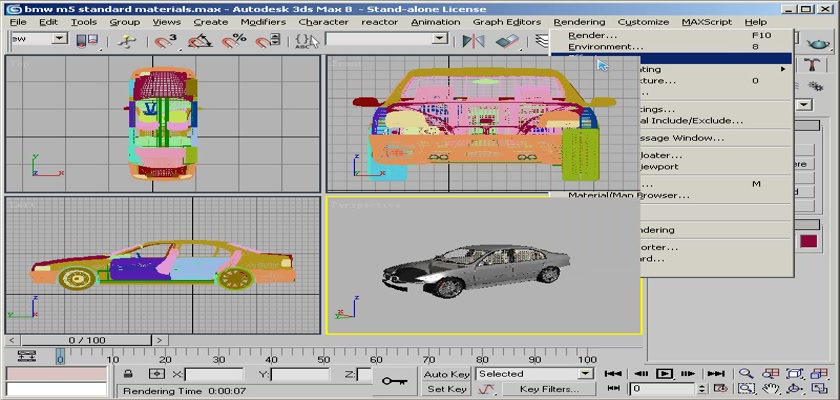This screenshot has height=400, width=840.
Task: Open the Modifiers menu
Action: tap(263, 22)
